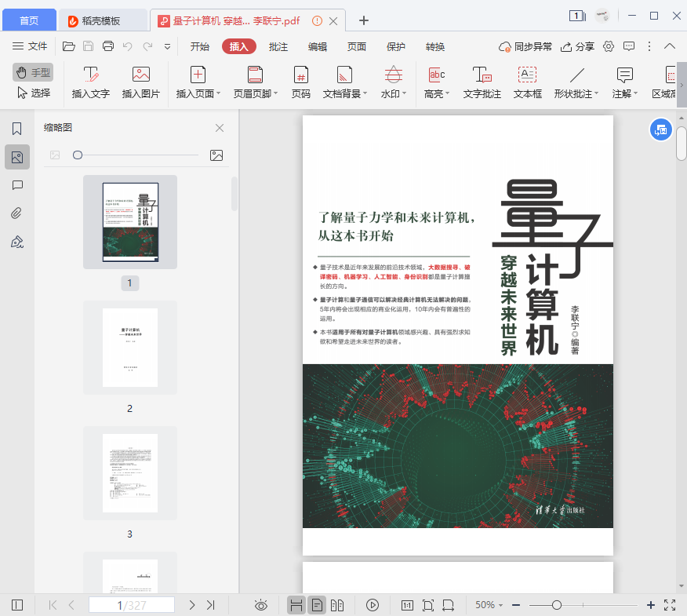Click the fit page icon
The image size is (687, 616).
(x=428, y=605)
